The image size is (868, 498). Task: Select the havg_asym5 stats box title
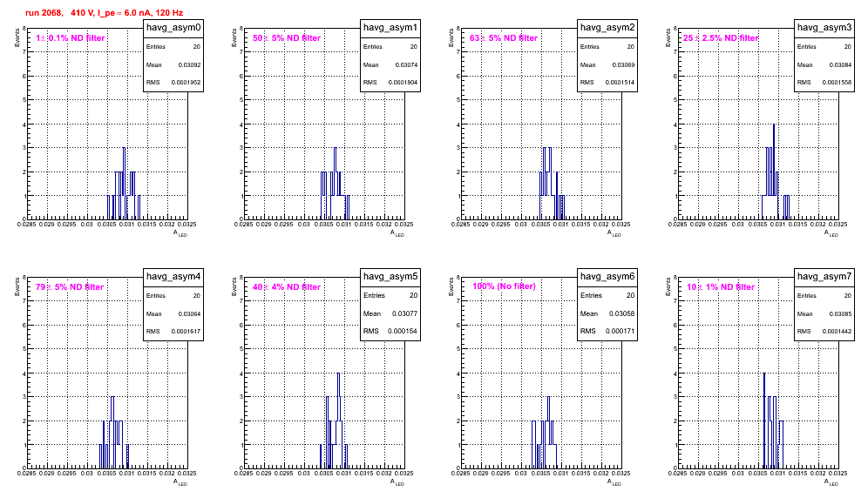(x=390, y=276)
